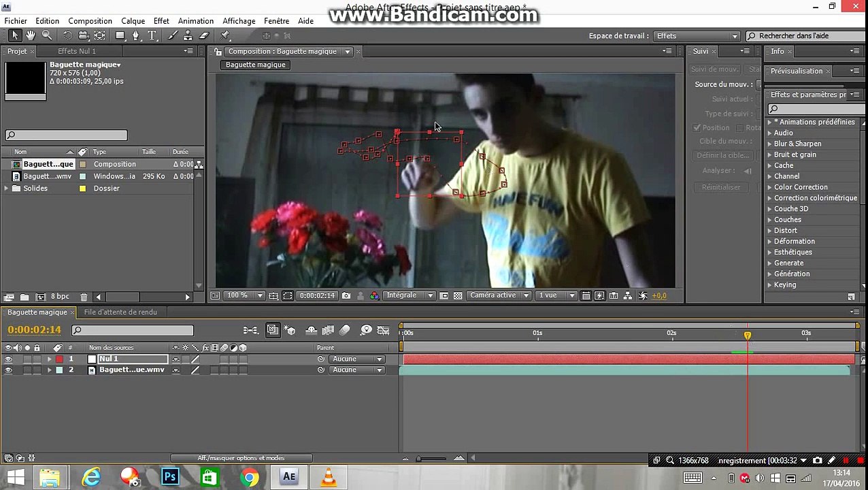868x490 pixels.
Task: Select the Unified Camera tool
Action: pyautogui.click(x=84, y=35)
